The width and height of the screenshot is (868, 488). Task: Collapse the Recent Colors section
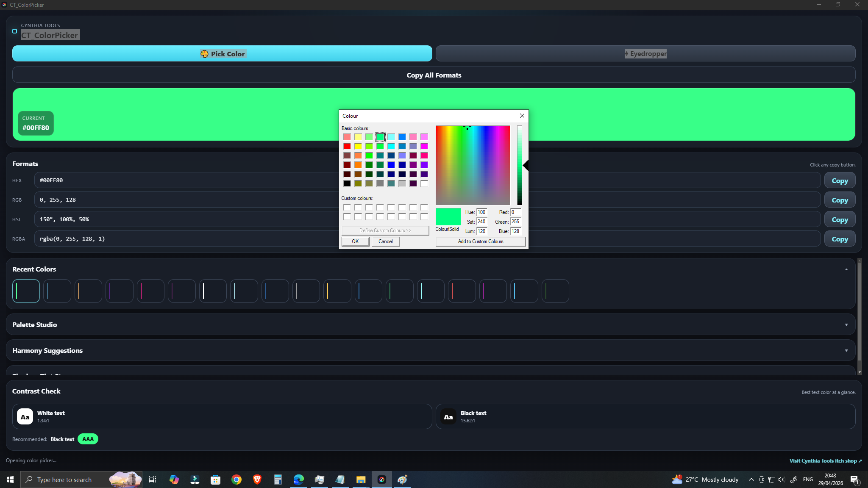tap(846, 269)
